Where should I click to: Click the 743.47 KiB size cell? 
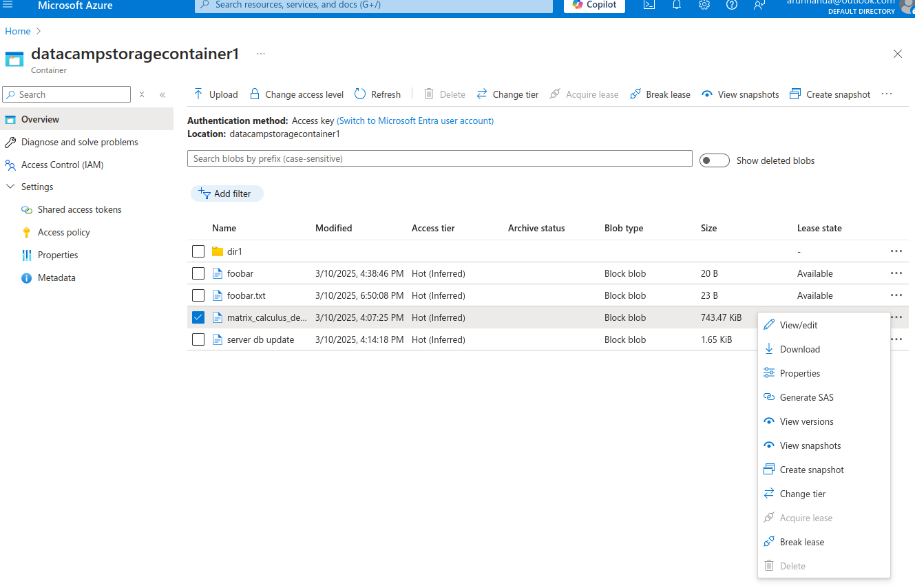click(721, 317)
